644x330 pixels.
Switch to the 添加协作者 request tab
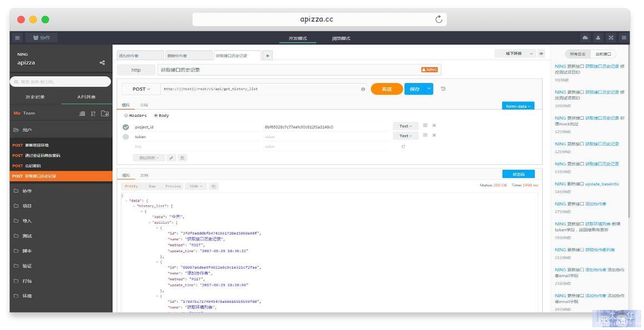140,56
